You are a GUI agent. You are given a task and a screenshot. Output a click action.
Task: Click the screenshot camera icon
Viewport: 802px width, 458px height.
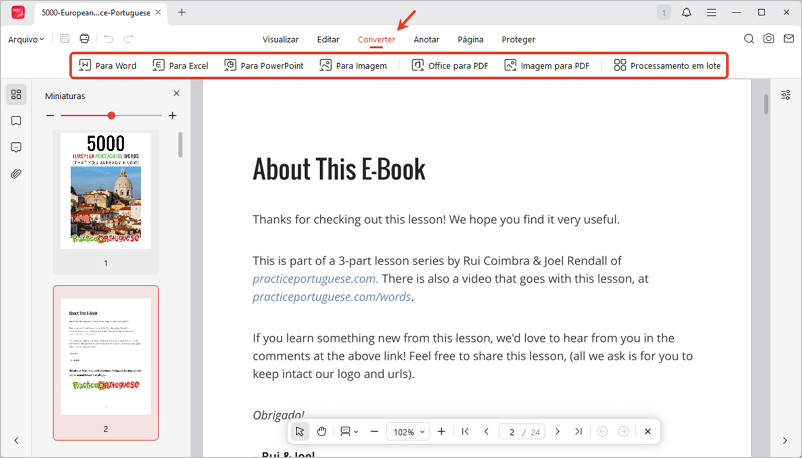[x=768, y=39]
